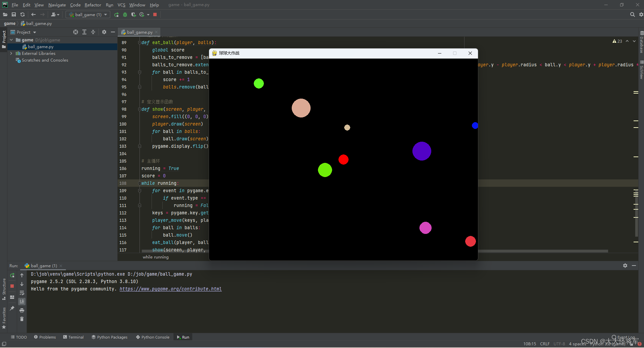Open a file using the toolbar folder icon

[x=5, y=14]
